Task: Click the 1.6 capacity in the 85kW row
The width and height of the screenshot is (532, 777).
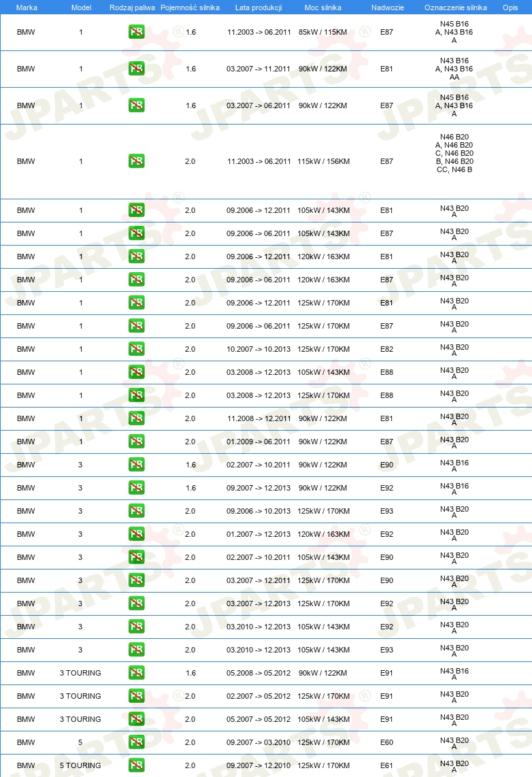Action: (x=190, y=32)
